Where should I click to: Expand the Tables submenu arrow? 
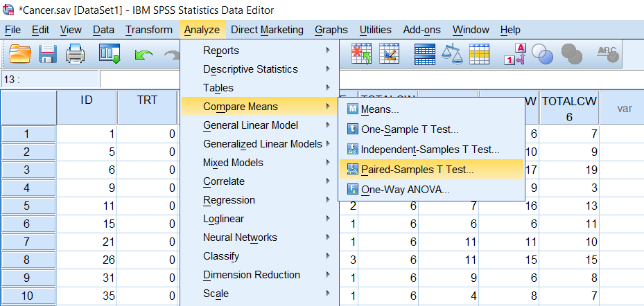pyautogui.click(x=328, y=87)
